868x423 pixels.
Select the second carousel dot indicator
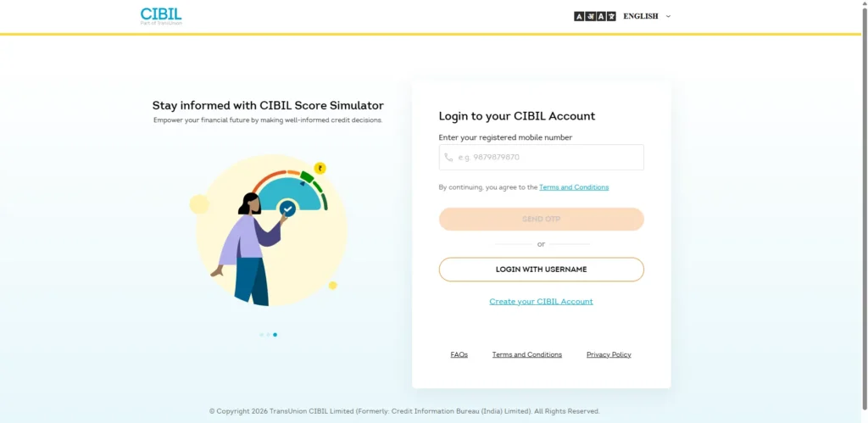268,335
